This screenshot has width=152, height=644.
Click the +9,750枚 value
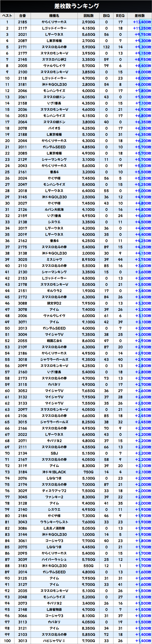tap(143, 35)
